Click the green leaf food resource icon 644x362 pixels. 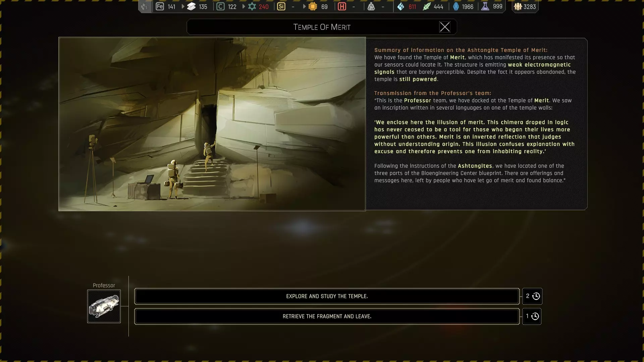426,6
